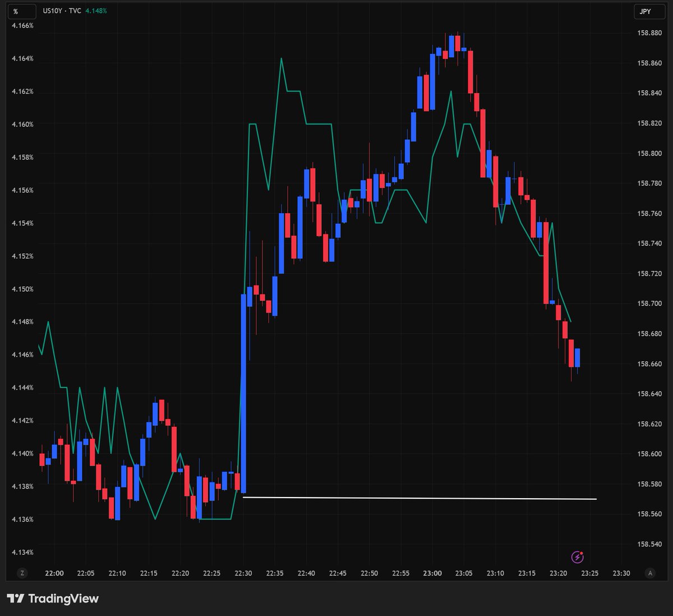
Task: Click the US10Y symbol title
Action: coord(52,11)
